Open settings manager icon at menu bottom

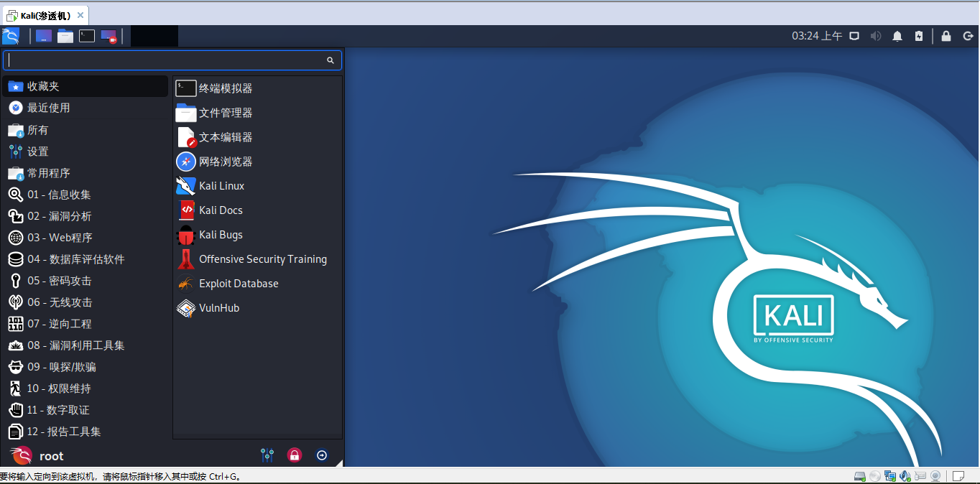tap(267, 455)
